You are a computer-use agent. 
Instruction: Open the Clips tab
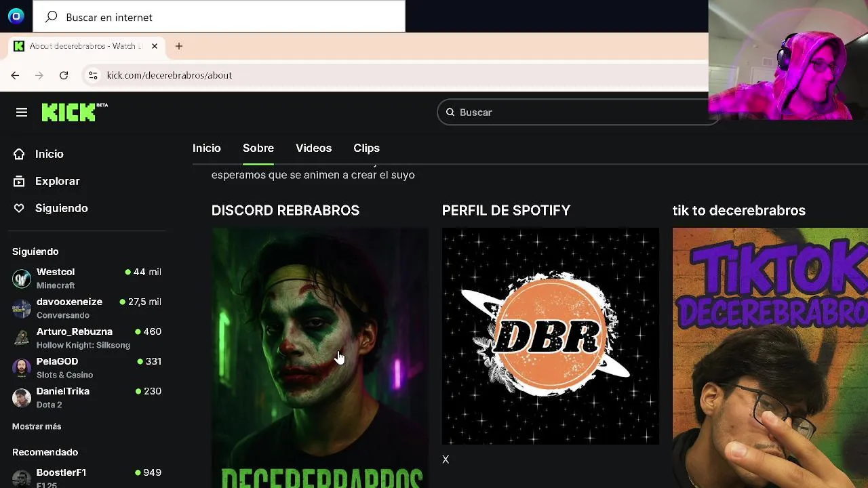[x=366, y=148]
